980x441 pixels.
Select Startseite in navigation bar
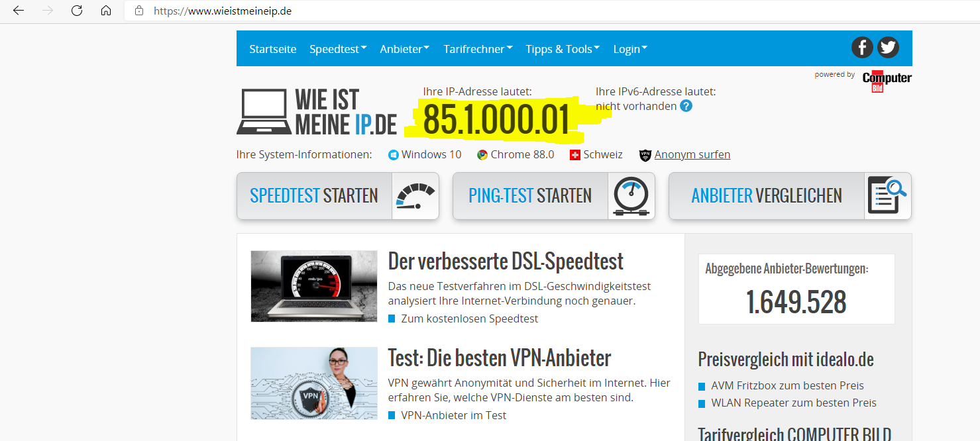click(272, 49)
